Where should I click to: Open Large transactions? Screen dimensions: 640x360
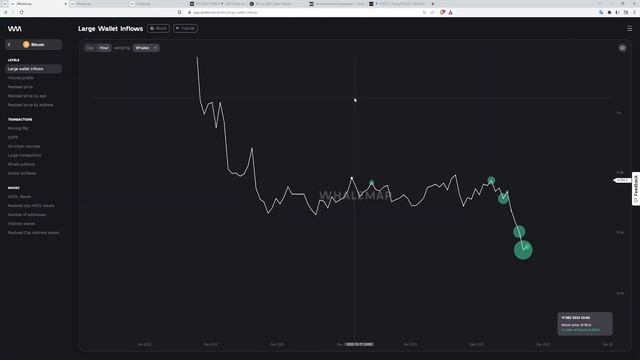(x=24, y=155)
